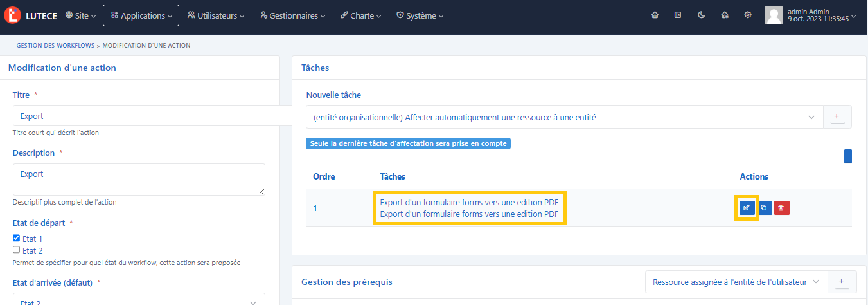Open the settings gear icon in header
Viewport: 868px width, 305px height.
(x=748, y=15)
